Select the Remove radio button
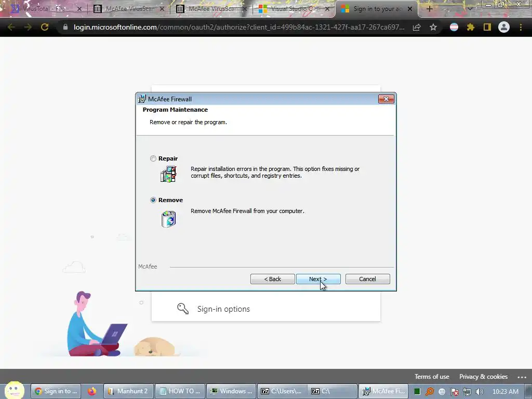This screenshot has width=532, height=399. tap(153, 200)
